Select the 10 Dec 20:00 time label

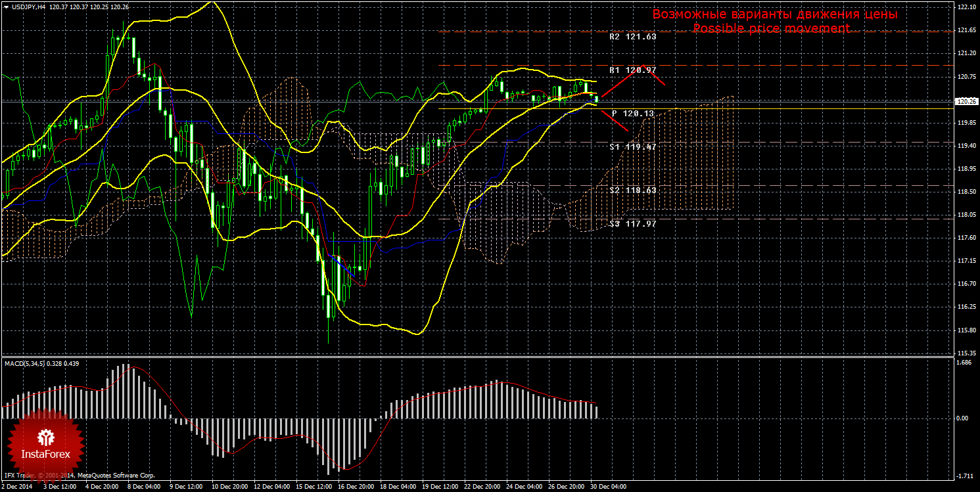pos(230,487)
